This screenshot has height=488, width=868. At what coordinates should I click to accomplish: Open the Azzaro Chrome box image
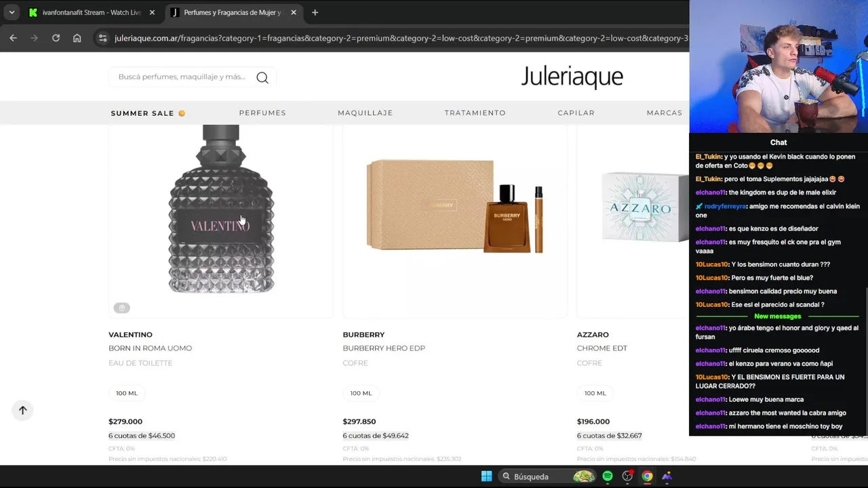644,207
